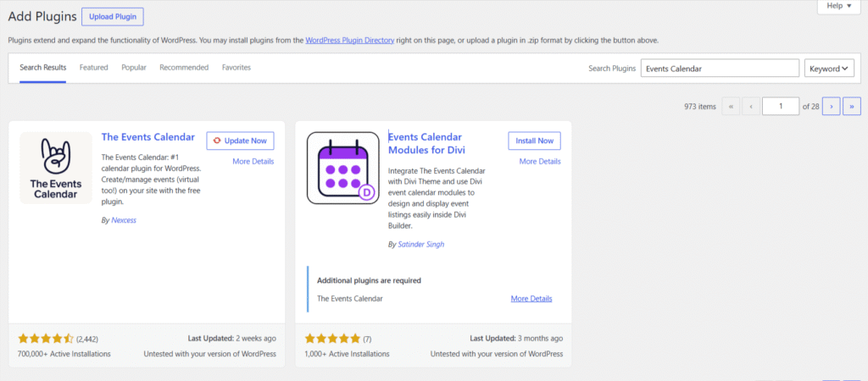
Task: Open author link Satinder Singh
Action: point(420,244)
